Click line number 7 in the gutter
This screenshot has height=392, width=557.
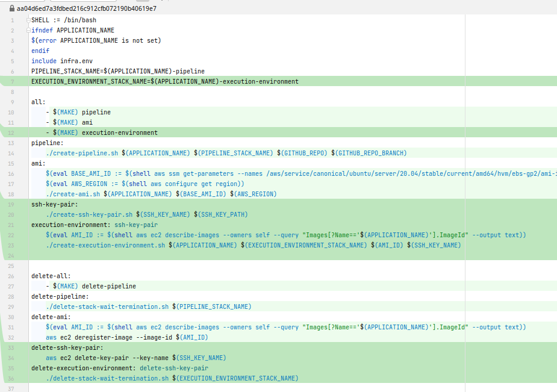point(12,81)
